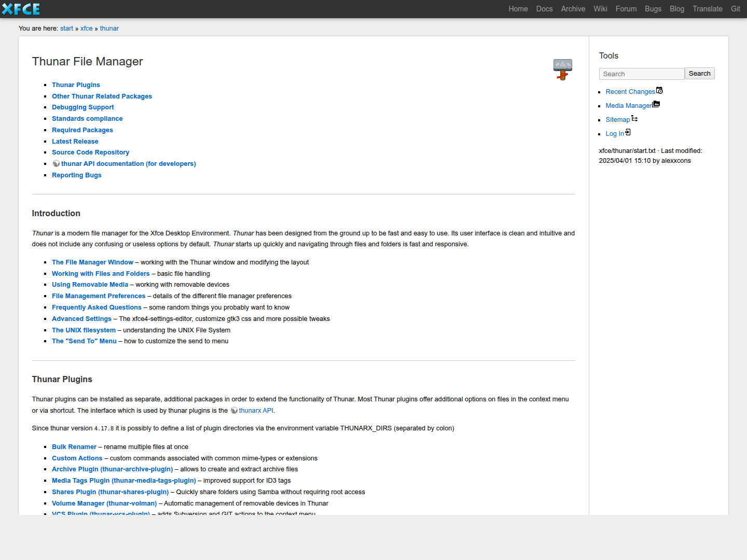The width and height of the screenshot is (747, 560).
Task: Follow the 'start' breadcrumb link
Action: click(x=66, y=29)
